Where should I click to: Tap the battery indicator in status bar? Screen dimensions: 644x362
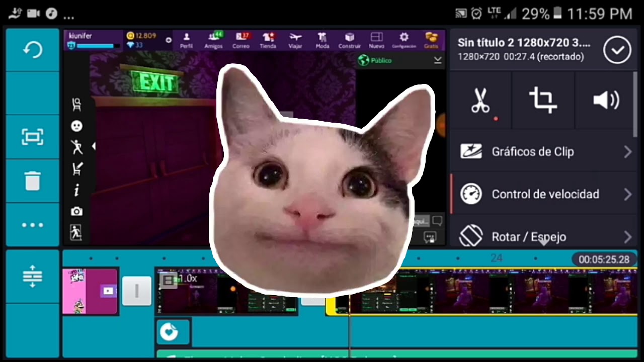point(556,14)
